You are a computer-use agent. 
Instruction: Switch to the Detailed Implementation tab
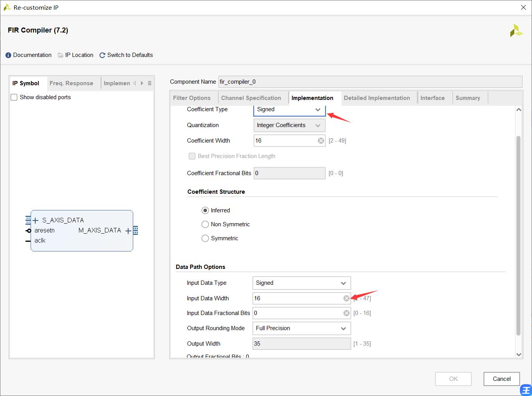coord(377,98)
